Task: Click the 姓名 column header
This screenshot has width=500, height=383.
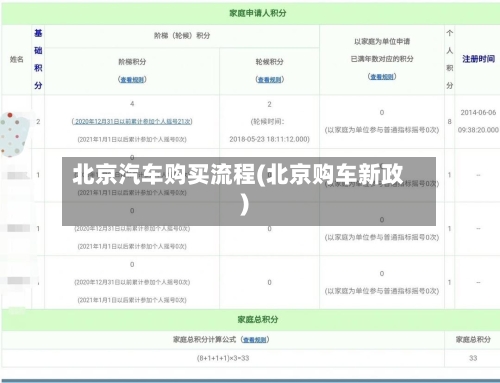Action: tap(17, 60)
